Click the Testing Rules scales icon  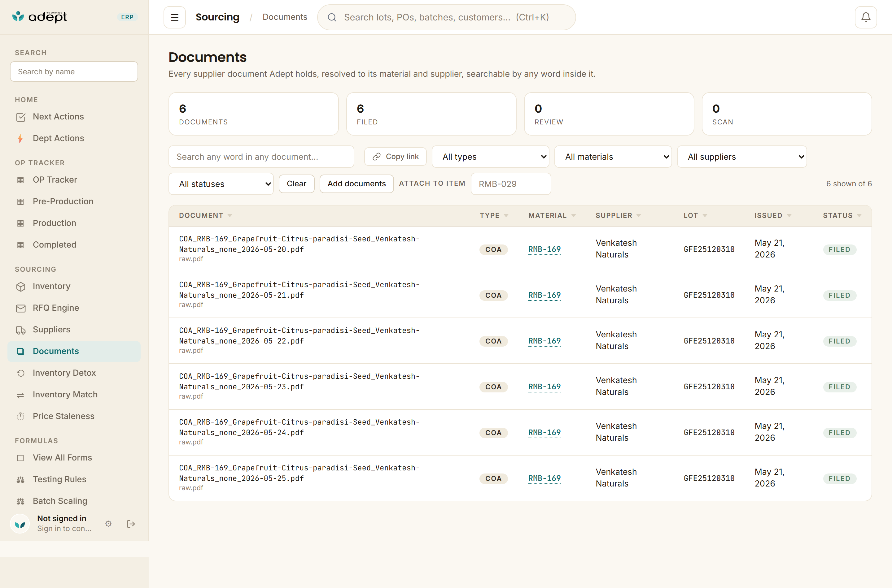point(21,480)
